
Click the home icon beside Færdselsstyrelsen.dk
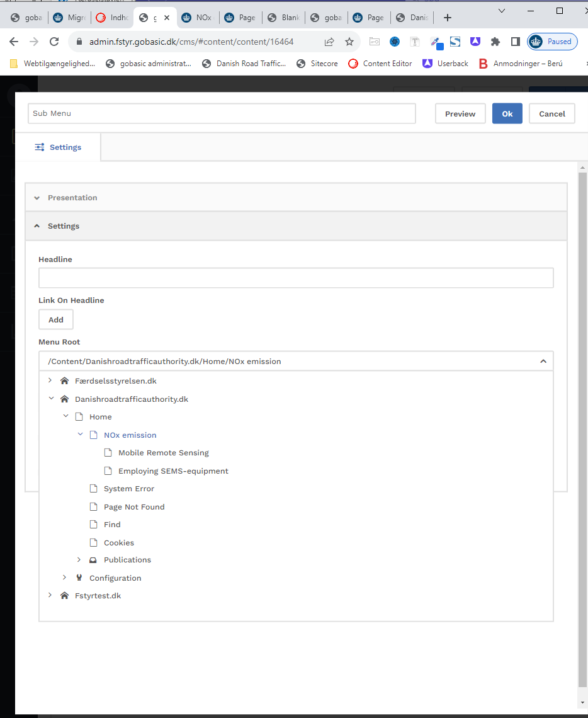click(64, 381)
